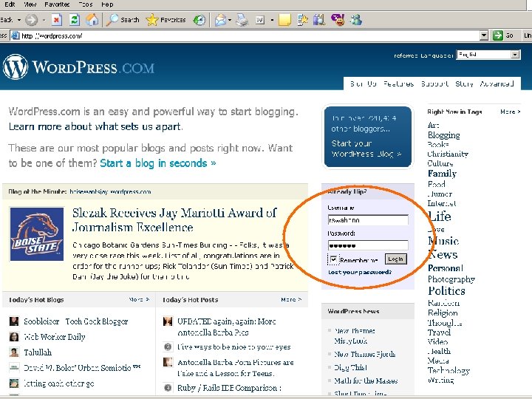Screen dimensions: 532x399
Task: Click Start your WordPress blog box
Action: (368, 137)
